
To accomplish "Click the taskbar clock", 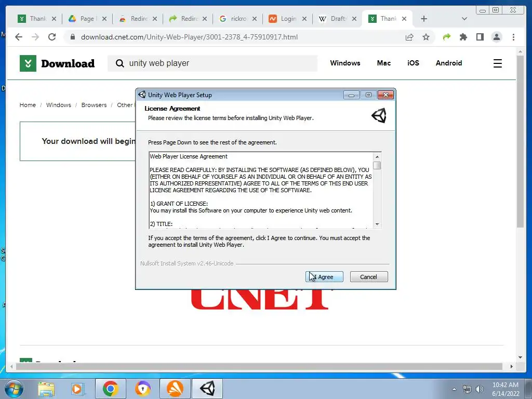I will pyautogui.click(x=506, y=389).
